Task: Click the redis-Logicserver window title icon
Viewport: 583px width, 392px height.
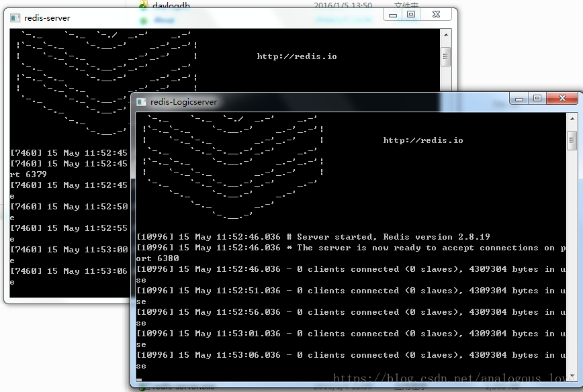Action: pyautogui.click(x=141, y=102)
